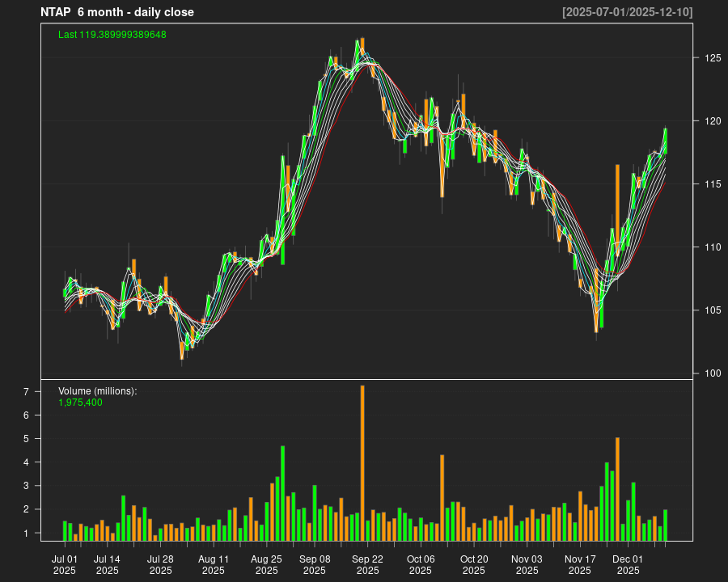Click the green 1,975,400 volume value
Viewport: 728px width, 582px height.
[81, 403]
